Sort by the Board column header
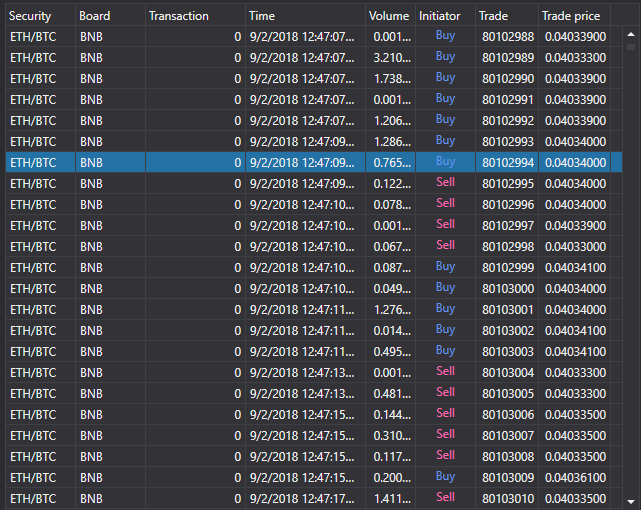The height and width of the screenshot is (510, 641). click(110, 16)
